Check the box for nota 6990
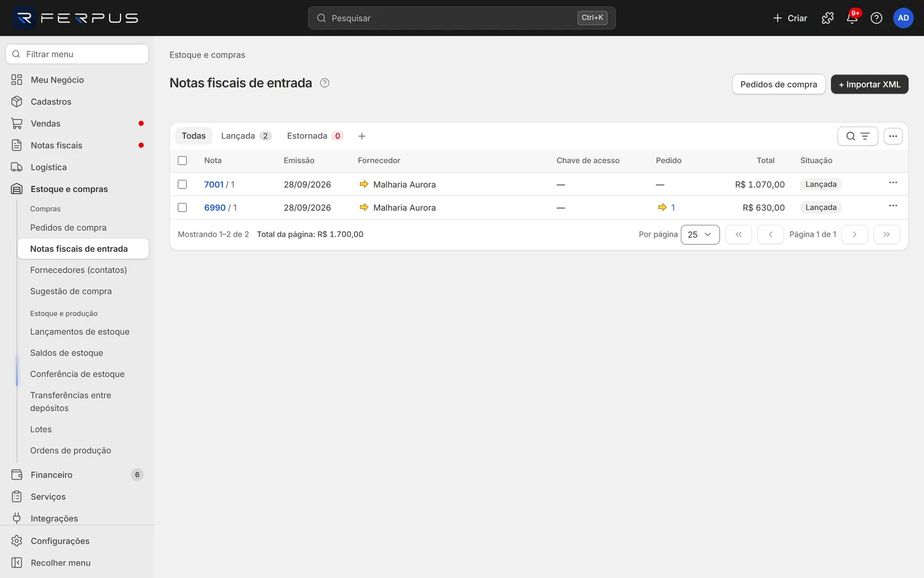The height and width of the screenshot is (578, 924). pos(182,208)
